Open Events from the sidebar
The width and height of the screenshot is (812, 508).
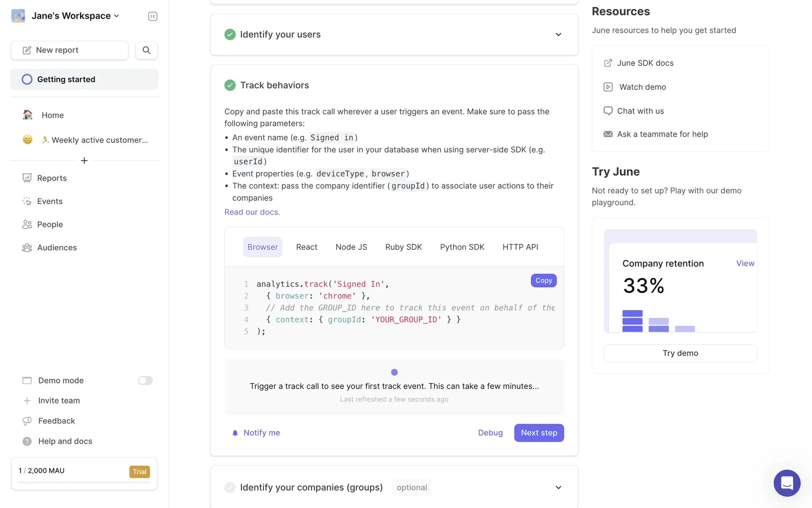49,202
